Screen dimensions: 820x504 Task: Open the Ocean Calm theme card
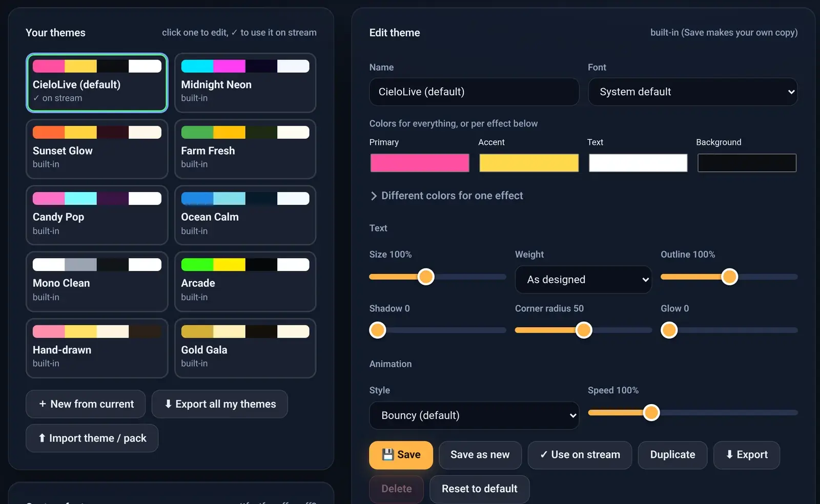click(245, 215)
